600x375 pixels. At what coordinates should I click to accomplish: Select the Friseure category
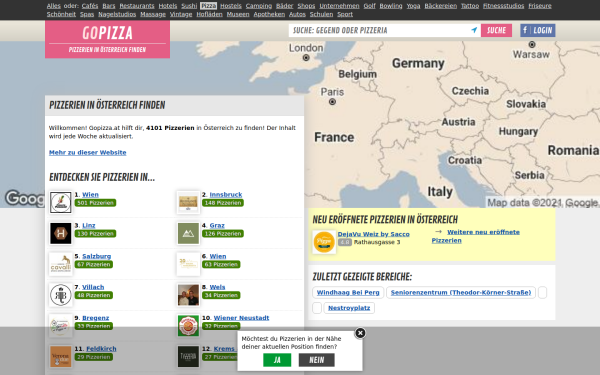click(x=540, y=6)
